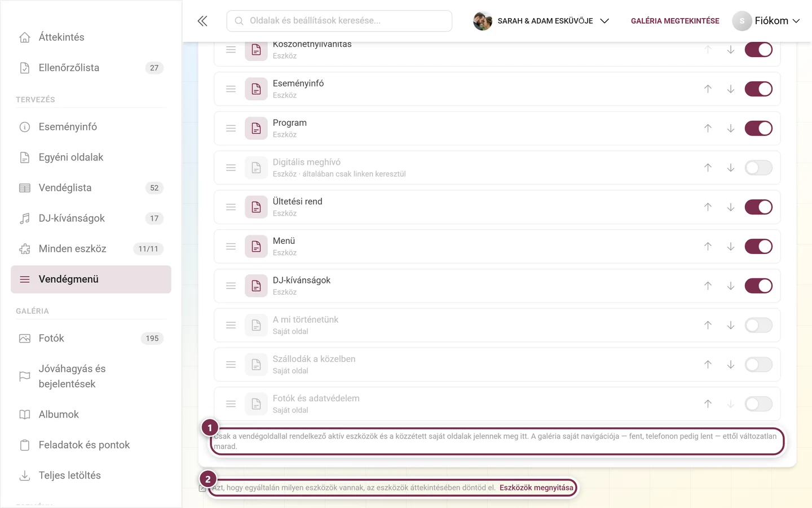
Task: Move DJ-kívánságok row up with arrow
Action: click(708, 286)
